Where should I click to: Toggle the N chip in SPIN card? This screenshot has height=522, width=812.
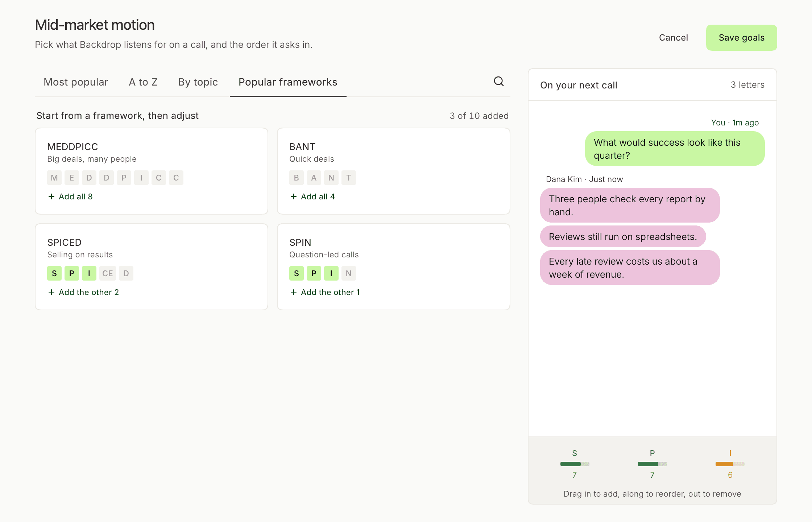click(x=349, y=273)
